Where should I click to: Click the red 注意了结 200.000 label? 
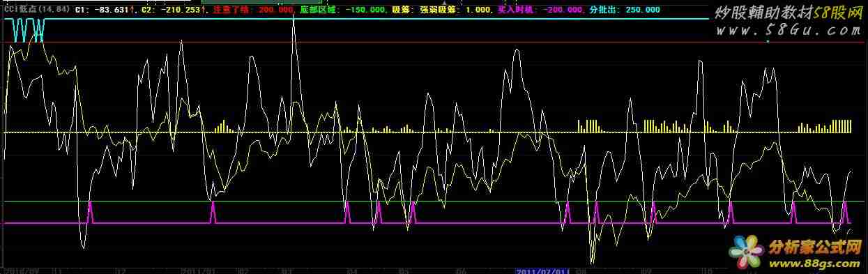click(254, 10)
